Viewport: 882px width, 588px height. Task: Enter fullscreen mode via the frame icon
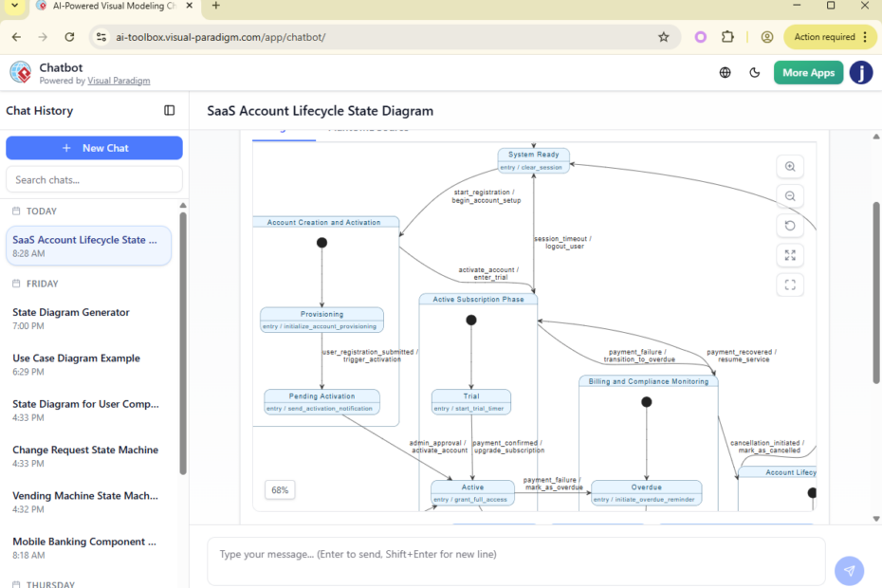[790, 285]
